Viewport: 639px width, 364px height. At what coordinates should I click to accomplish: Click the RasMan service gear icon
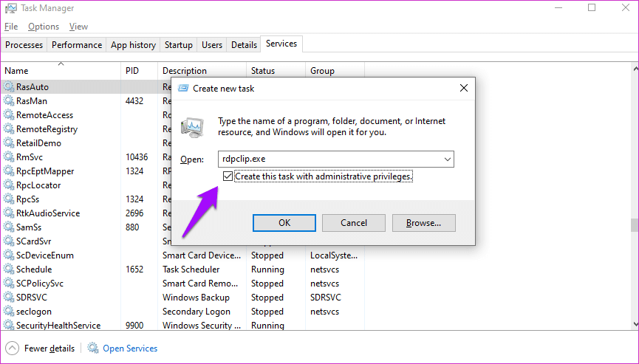[x=9, y=101]
